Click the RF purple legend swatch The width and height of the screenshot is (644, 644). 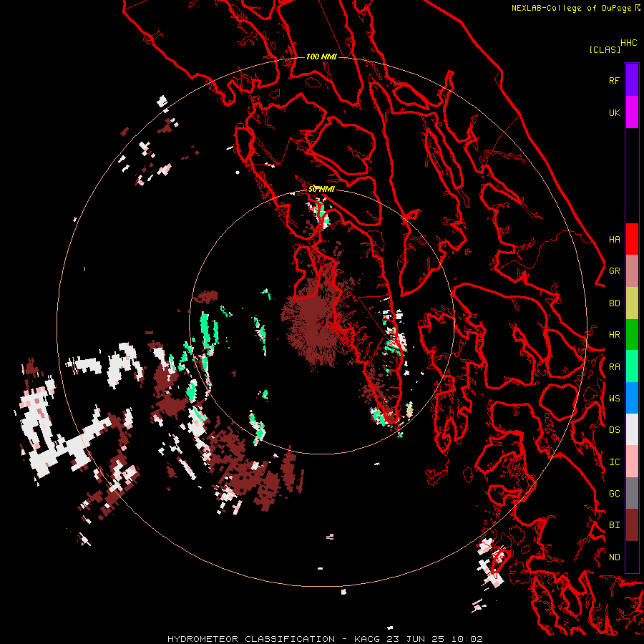coord(632,80)
